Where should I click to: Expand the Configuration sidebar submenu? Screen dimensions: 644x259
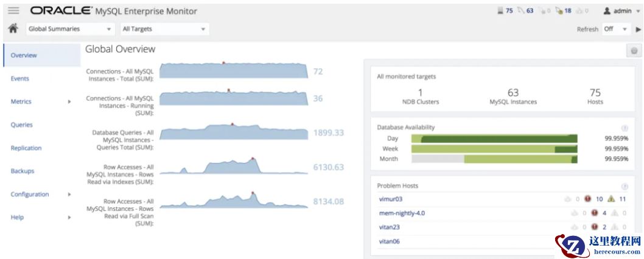click(x=69, y=195)
